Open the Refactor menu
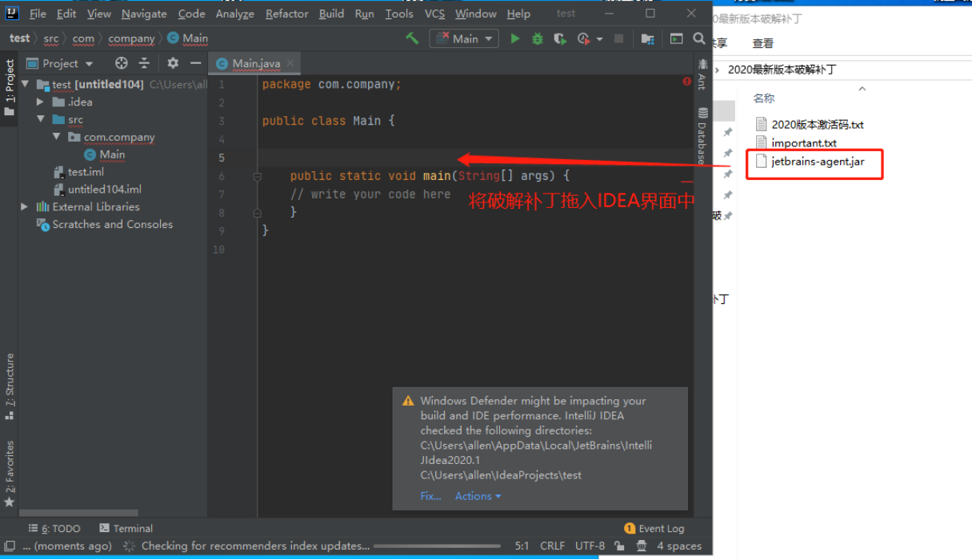The height and width of the screenshot is (560, 972). pos(287,14)
